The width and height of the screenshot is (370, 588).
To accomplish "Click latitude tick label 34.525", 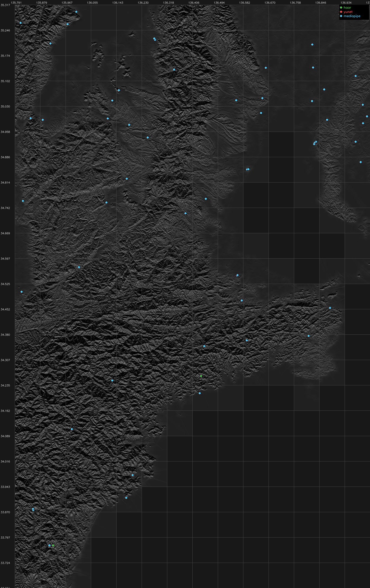I will (x=5, y=284).
